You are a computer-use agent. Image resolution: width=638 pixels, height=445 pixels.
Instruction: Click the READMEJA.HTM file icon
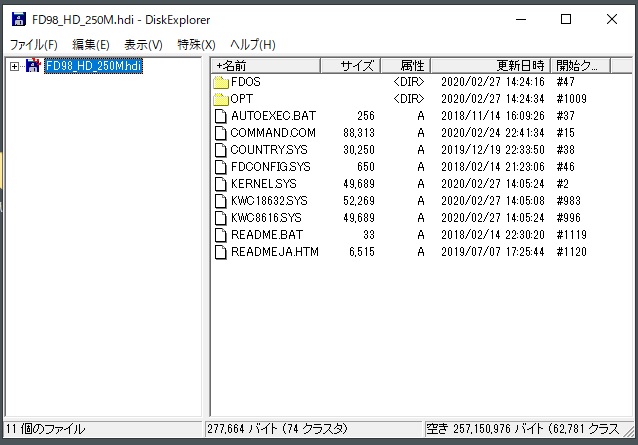tap(221, 252)
